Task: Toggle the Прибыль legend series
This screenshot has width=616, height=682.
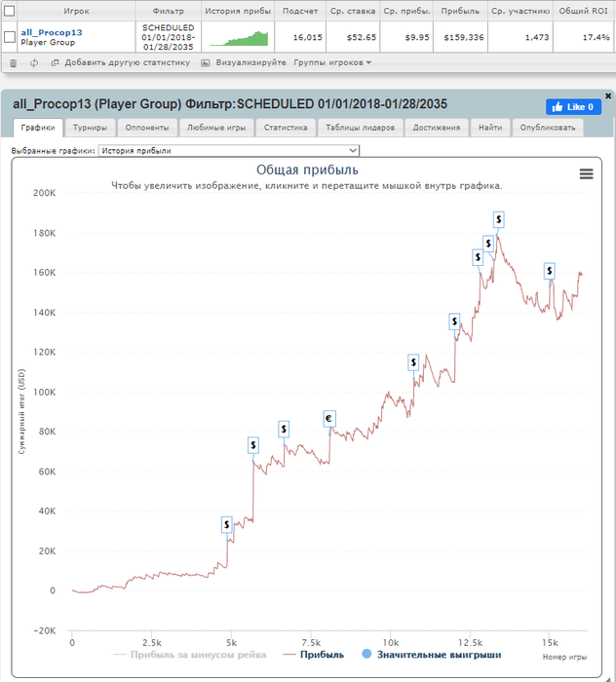Action: (x=313, y=655)
